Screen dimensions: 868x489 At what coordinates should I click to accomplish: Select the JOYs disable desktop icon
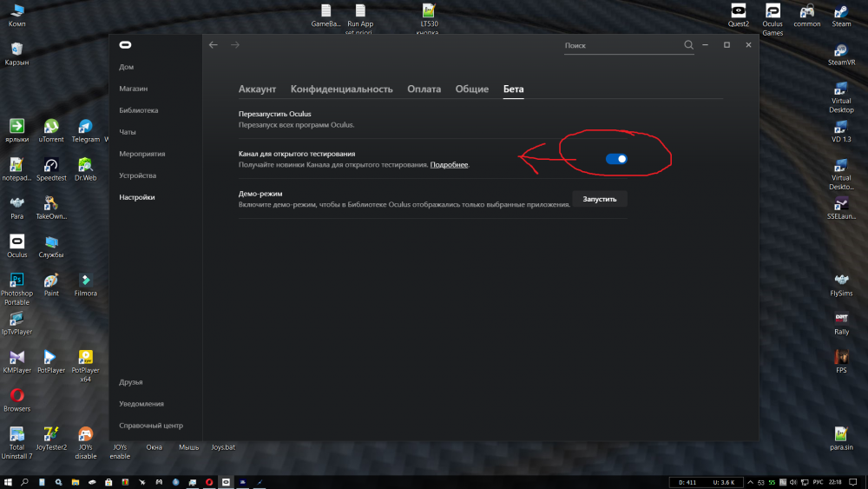(x=85, y=442)
